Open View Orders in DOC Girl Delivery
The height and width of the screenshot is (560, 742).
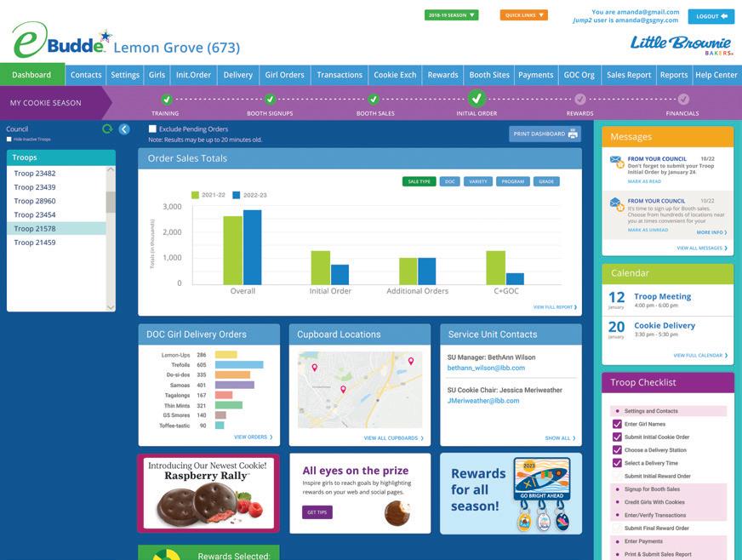tap(254, 437)
